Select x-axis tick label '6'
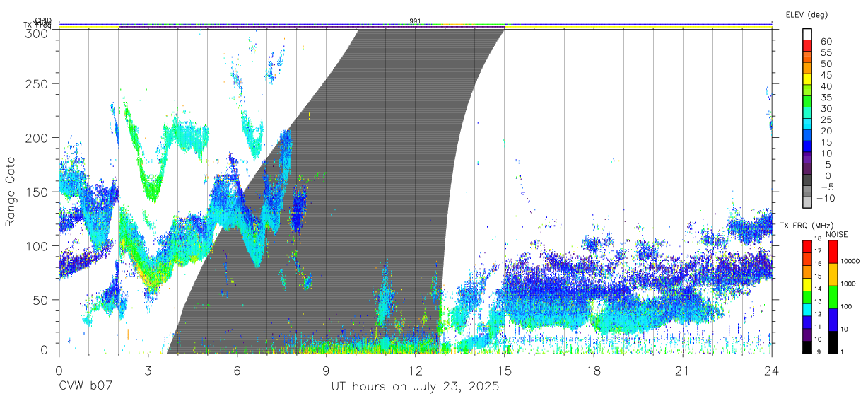The width and height of the screenshot is (868, 401). [x=237, y=371]
